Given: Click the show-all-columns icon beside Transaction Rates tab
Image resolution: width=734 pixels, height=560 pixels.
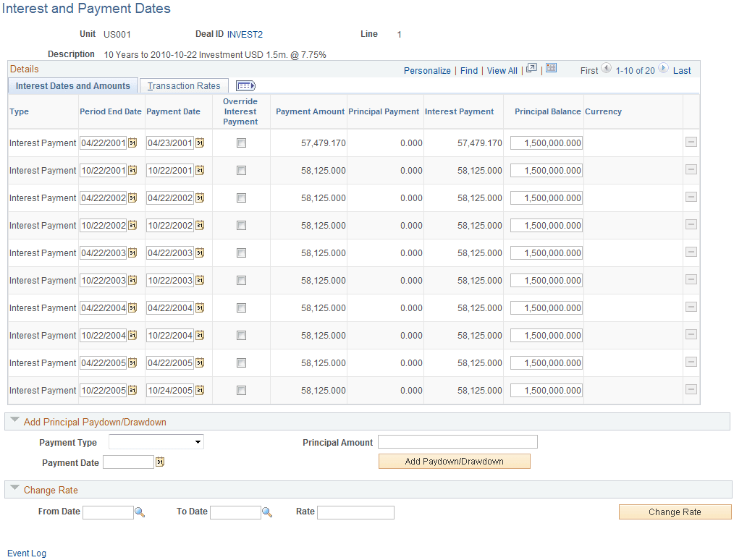Looking at the screenshot, I should click(x=245, y=85).
